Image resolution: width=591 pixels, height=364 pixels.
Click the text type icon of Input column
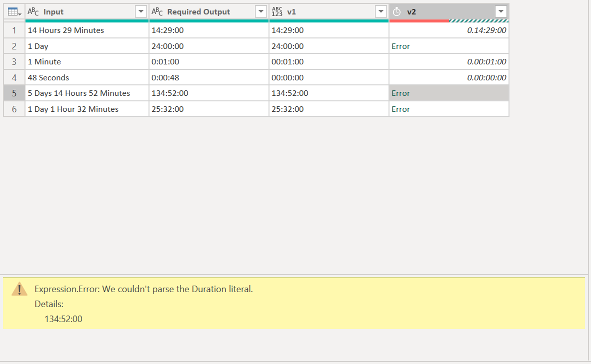pos(33,11)
